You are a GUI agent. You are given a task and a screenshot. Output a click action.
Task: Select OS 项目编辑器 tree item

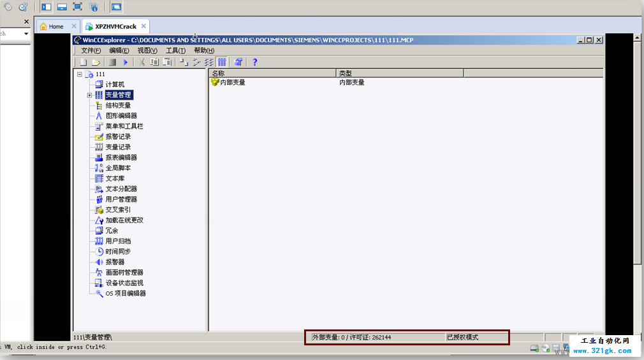[x=126, y=294]
